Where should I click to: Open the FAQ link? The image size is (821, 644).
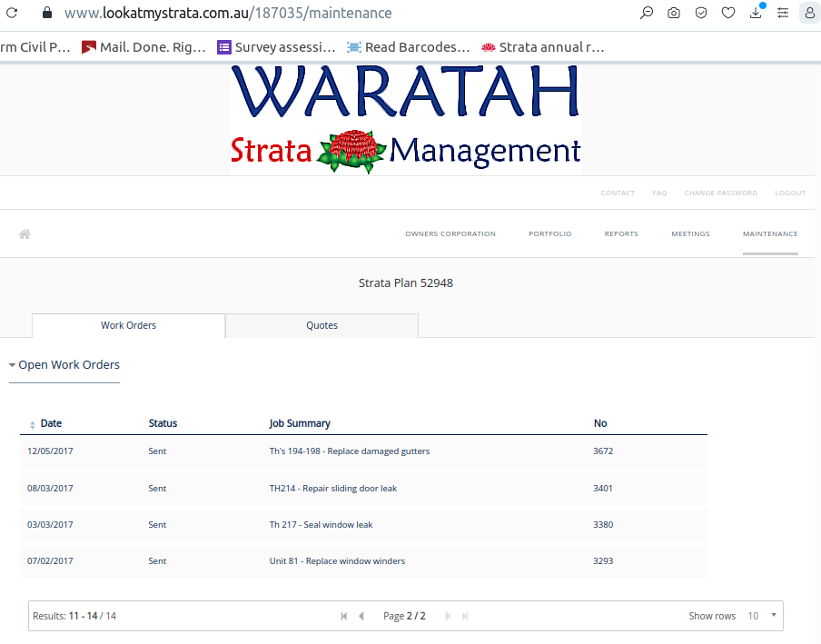659,193
